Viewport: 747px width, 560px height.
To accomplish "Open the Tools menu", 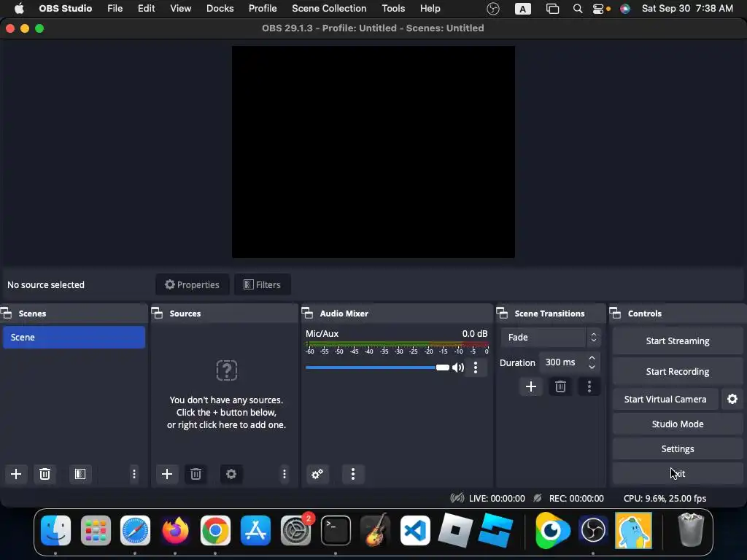I will click(393, 9).
